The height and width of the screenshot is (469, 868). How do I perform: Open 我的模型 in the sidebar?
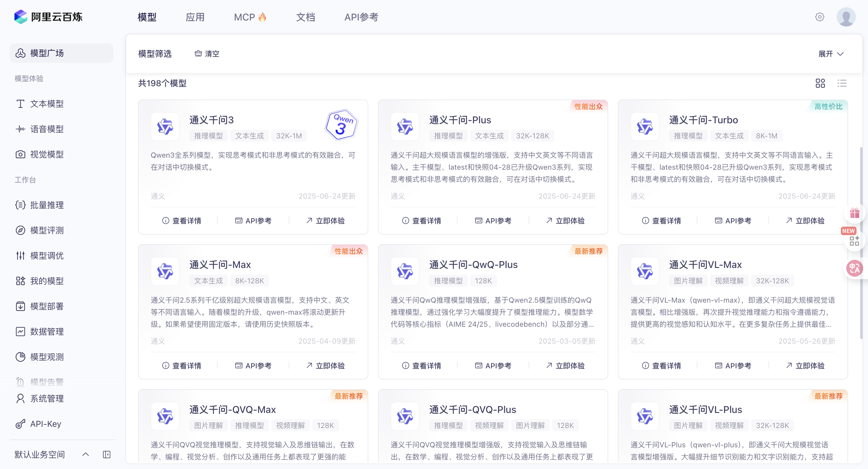(61, 281)
